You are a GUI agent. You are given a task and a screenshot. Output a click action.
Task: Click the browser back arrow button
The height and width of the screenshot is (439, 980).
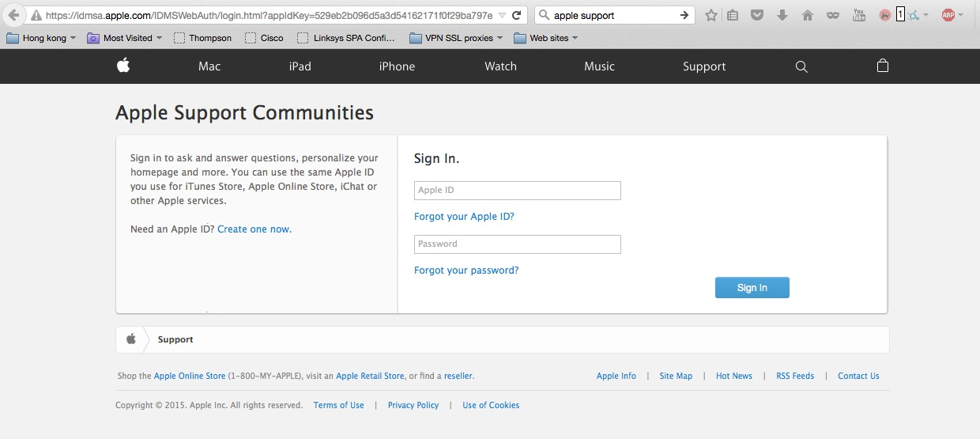coord(13,15)
